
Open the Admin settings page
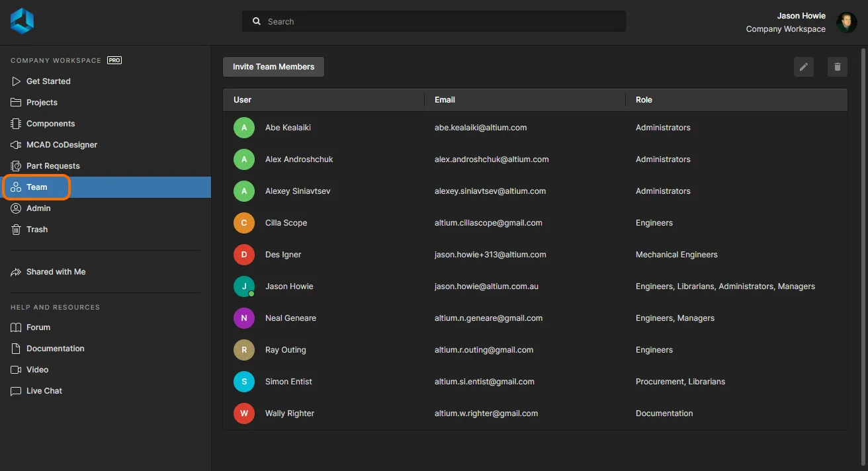point(38,208)
